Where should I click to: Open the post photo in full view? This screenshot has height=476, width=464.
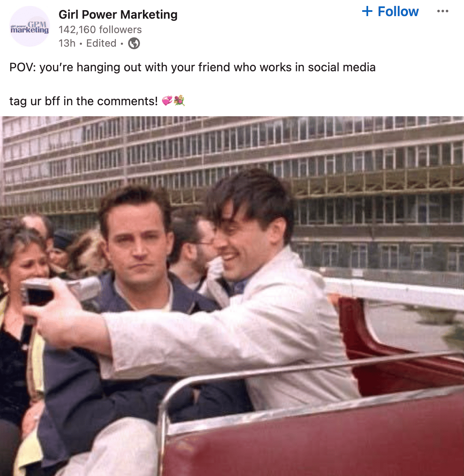232,296
